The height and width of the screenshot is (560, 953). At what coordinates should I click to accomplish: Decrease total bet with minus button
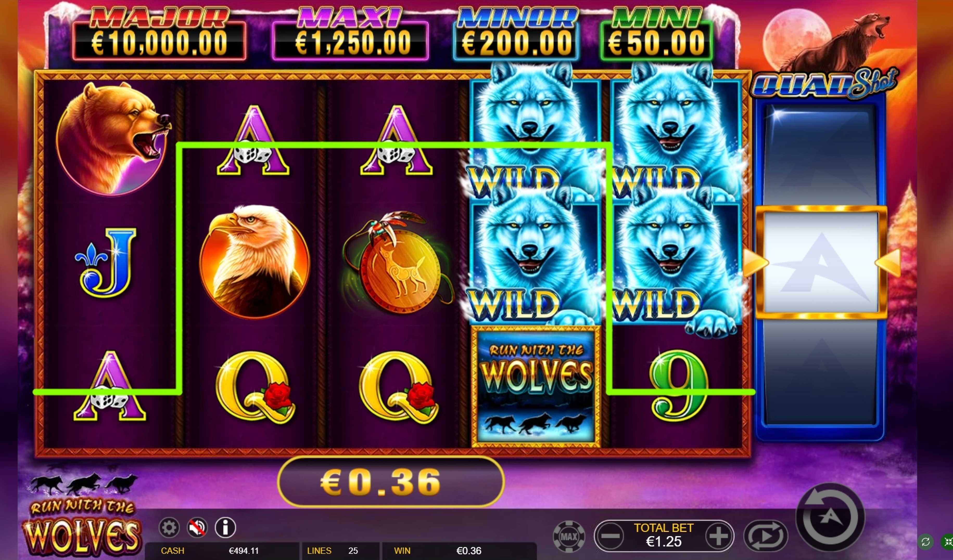pyautogui.click(x=611, y=536)
